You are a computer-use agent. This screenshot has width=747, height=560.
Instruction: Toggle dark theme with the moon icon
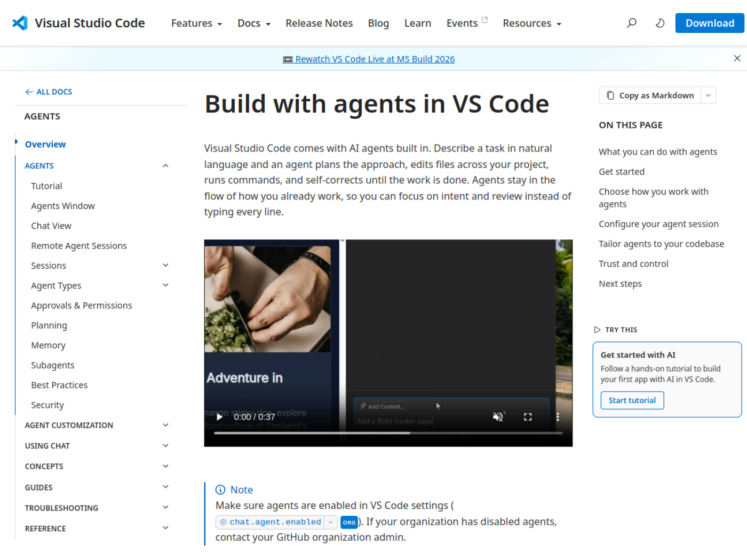click(x=660, y=23)
